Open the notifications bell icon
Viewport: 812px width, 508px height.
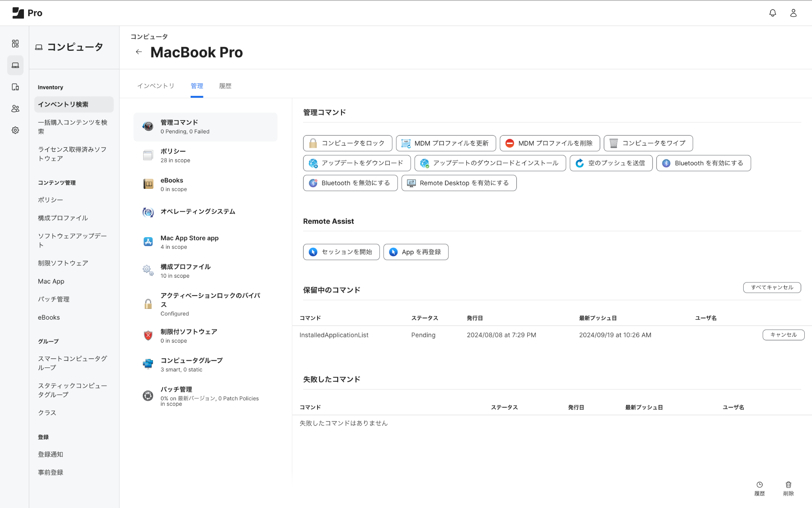point(772,13)
